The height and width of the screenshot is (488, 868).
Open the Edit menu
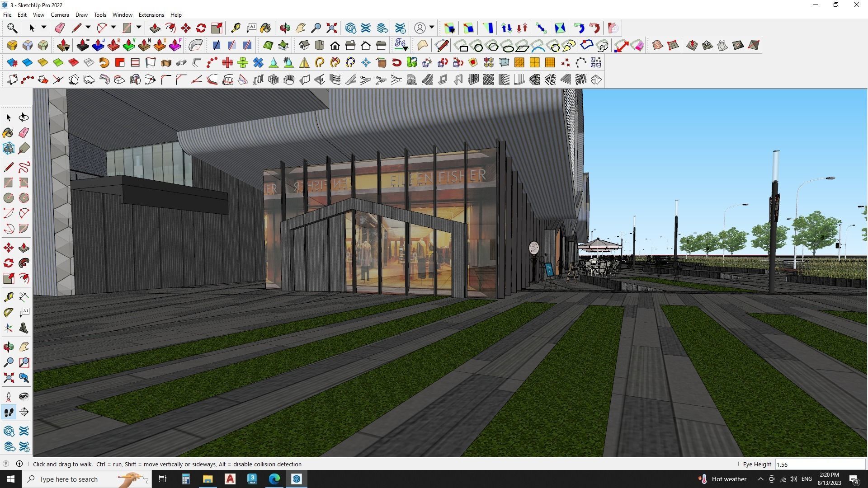click(x=22, y=14)
